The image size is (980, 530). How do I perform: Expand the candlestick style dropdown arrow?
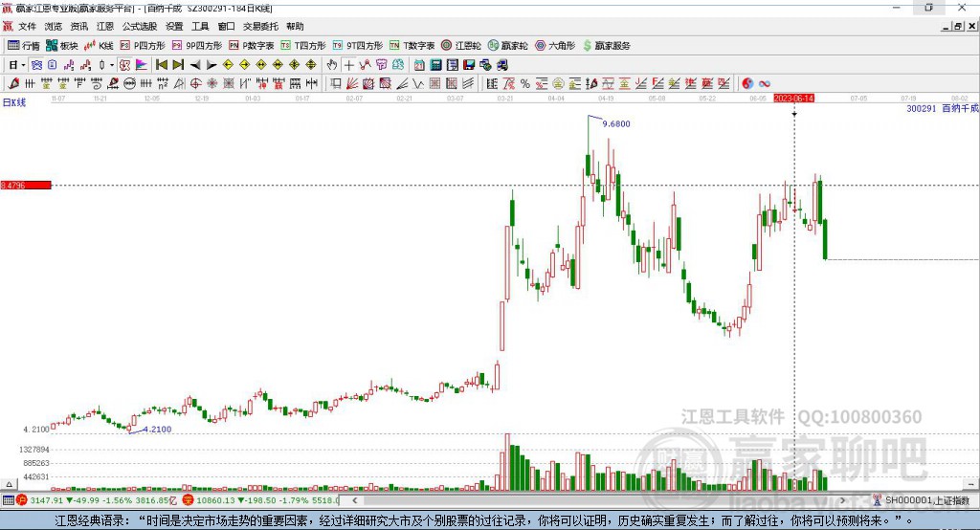pos(112,64)
